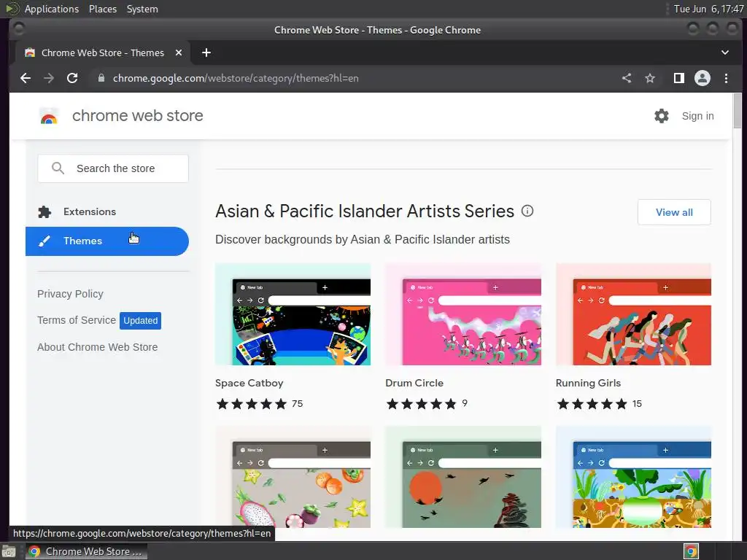
Task: Reload the Chrome Web Store page
Action: (72, 78)
